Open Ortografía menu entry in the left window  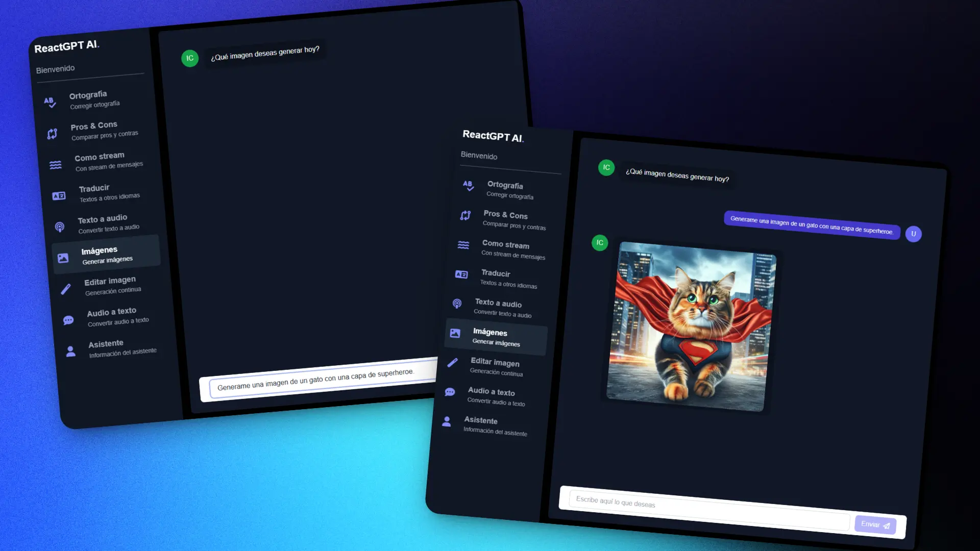pyautogui.click(x=94, y=99)
